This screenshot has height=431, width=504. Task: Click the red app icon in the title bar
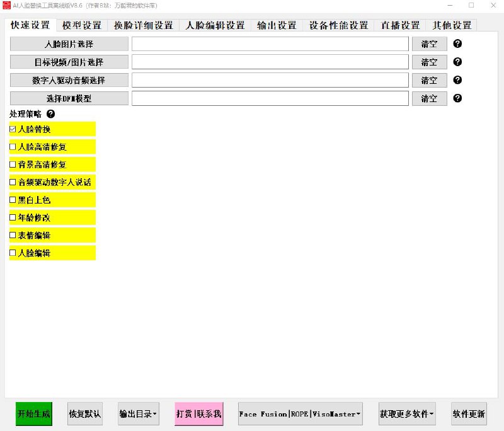coord(6,5)
